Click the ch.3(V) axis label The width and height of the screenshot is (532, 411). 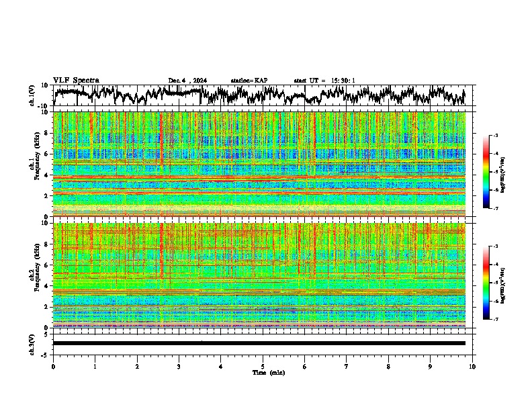tap(32, 345)
